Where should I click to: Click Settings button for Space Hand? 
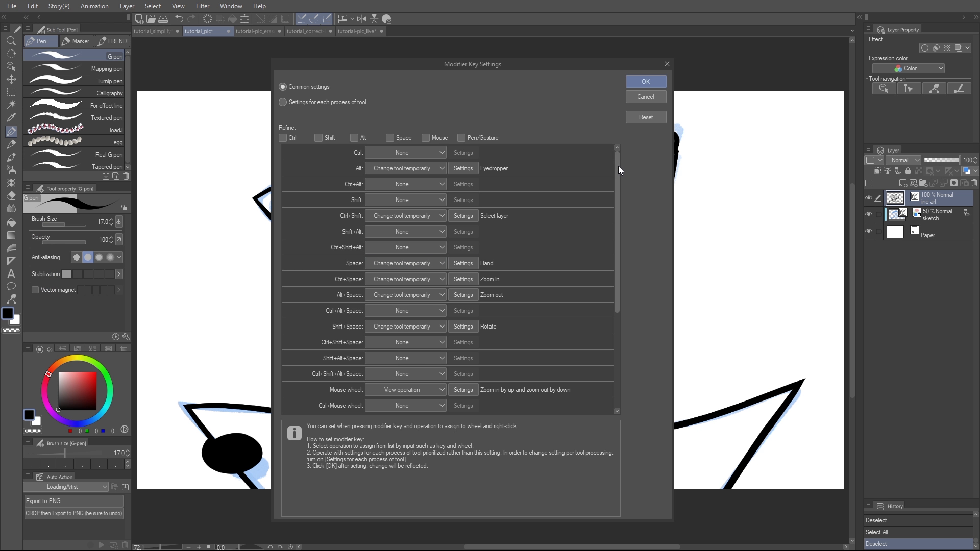click(463, 263)
